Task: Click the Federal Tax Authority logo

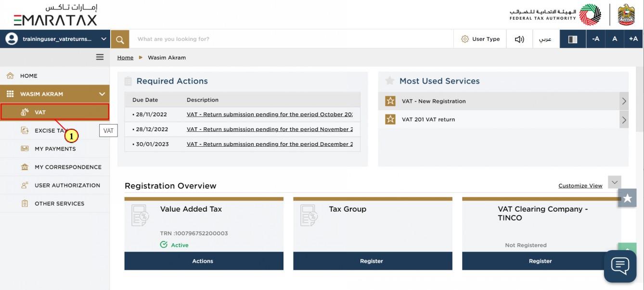Action: tap(555, 14)
